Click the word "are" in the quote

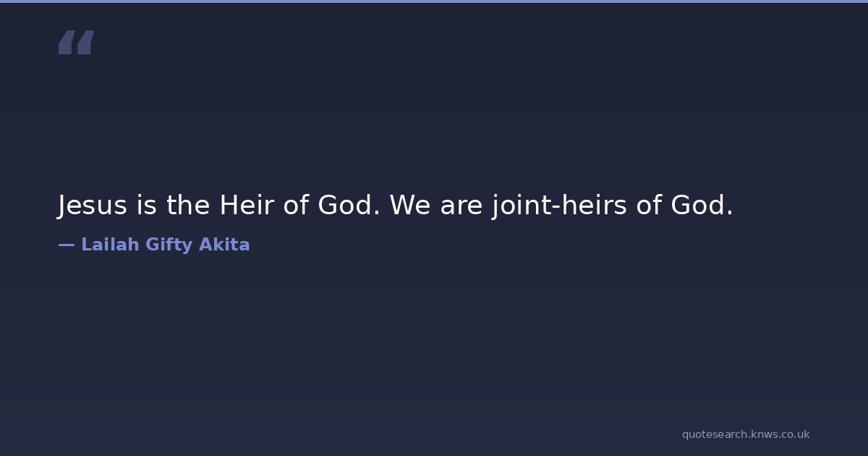coord(460,206)
